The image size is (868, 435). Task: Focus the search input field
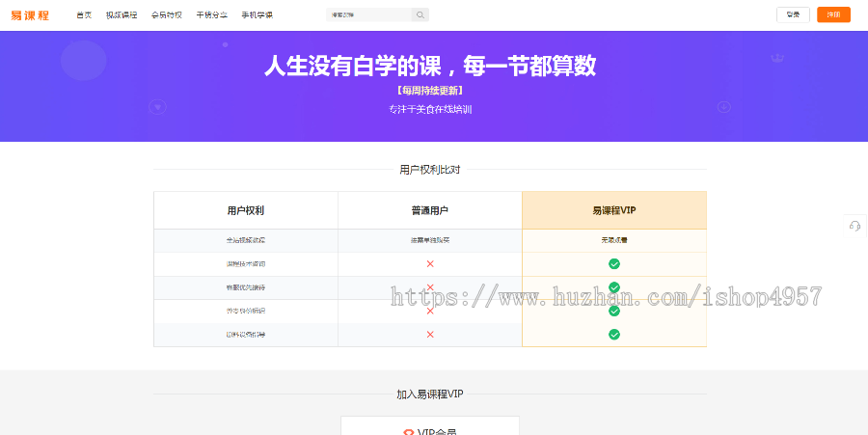click(369, 14)
